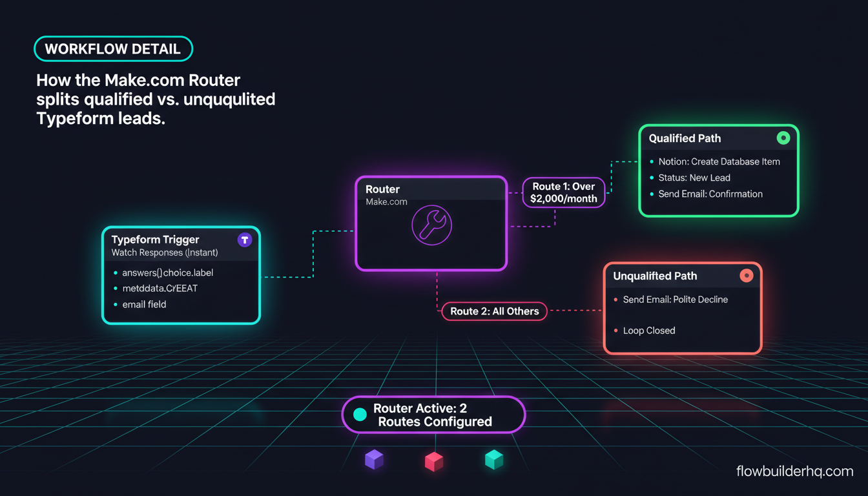Click the teal cube icon

pyautogui.click(x=494, y=459)
